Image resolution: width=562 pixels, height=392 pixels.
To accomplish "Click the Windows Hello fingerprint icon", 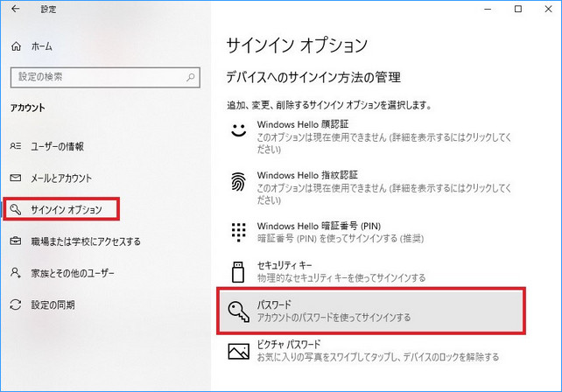I will pyautogui.click(x=238, y=181).
